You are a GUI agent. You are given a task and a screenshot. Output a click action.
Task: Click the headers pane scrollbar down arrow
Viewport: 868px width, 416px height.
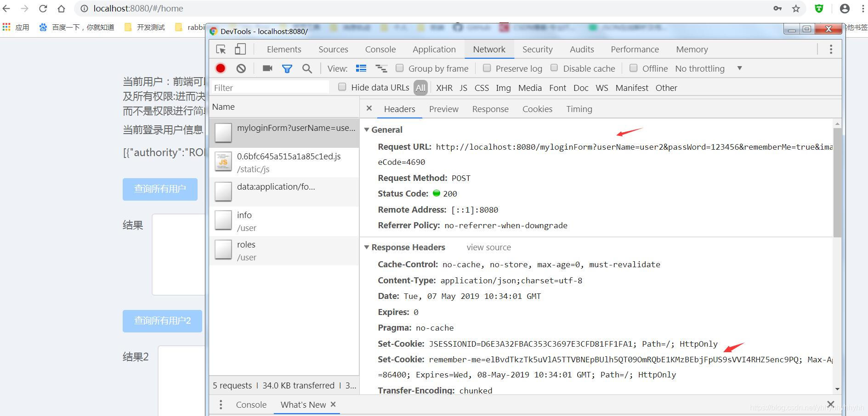tap(837, 389)
